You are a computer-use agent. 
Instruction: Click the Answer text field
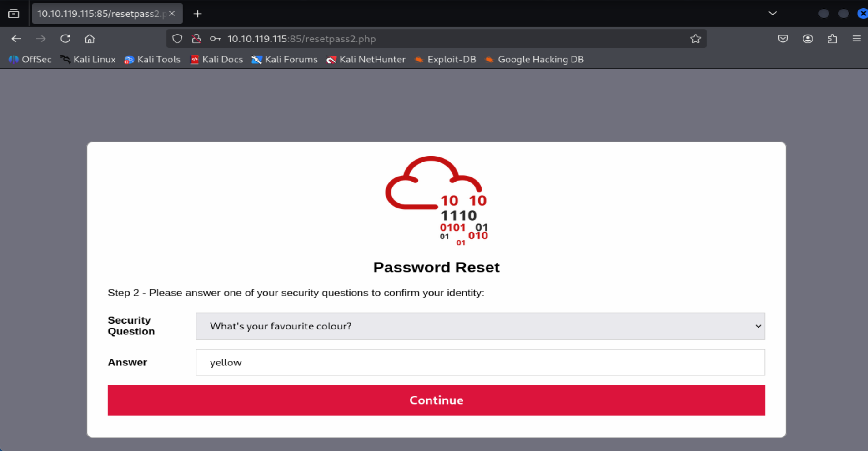480,362
